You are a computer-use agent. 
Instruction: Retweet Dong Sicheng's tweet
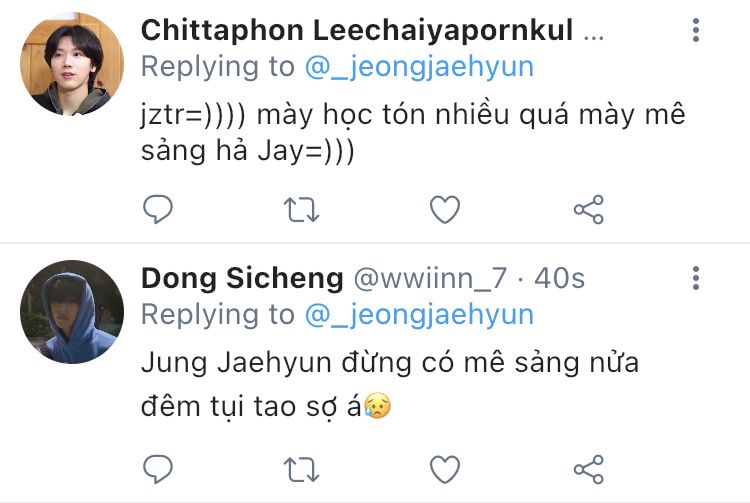[302, 468]
